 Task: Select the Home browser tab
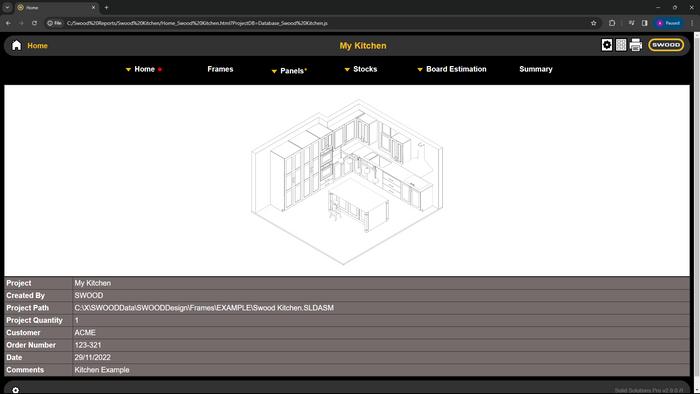(56, 8)
